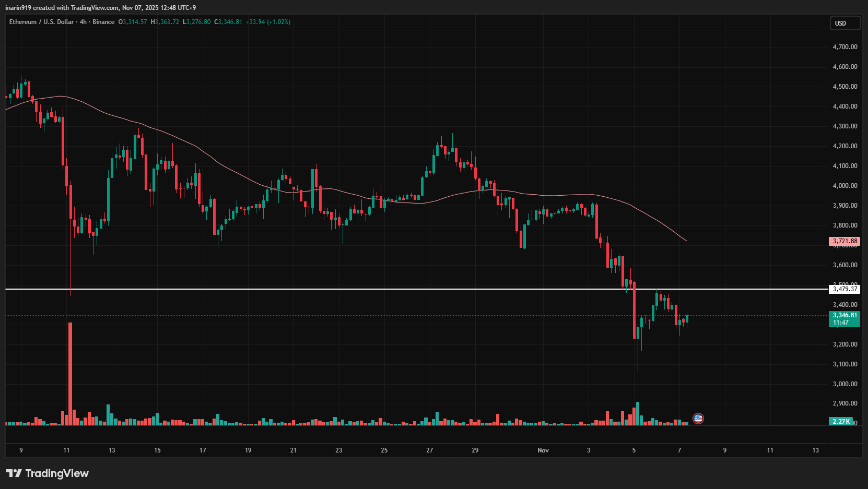Click the US flag economic event icon

tap(698, 418)
